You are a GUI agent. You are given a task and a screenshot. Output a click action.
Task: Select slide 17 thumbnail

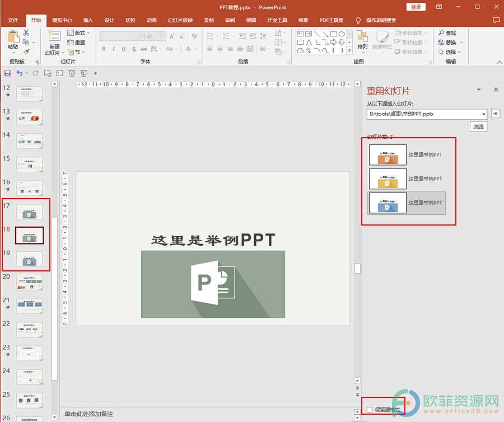29,212
